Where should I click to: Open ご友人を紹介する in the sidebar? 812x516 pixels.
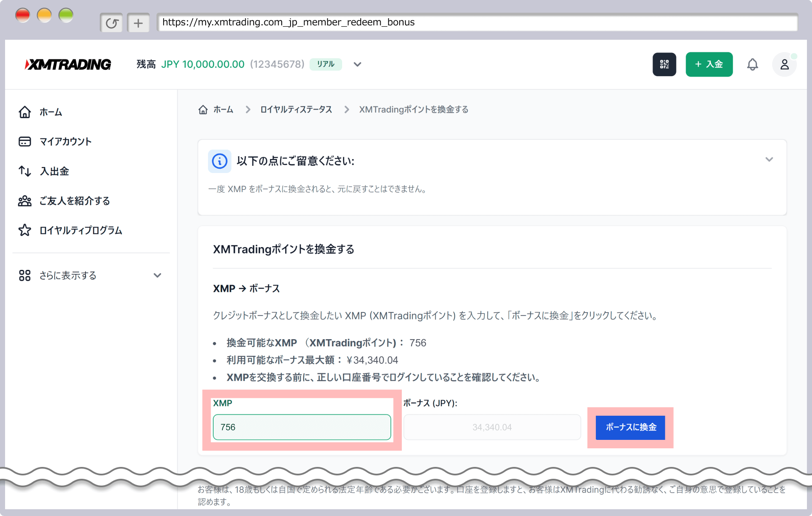pos(74,201)
